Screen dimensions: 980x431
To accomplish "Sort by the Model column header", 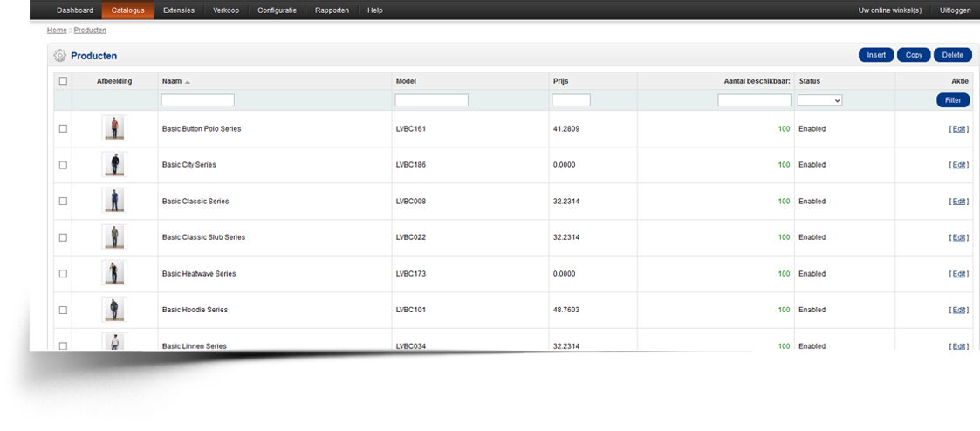I will [x=407, y=81].
